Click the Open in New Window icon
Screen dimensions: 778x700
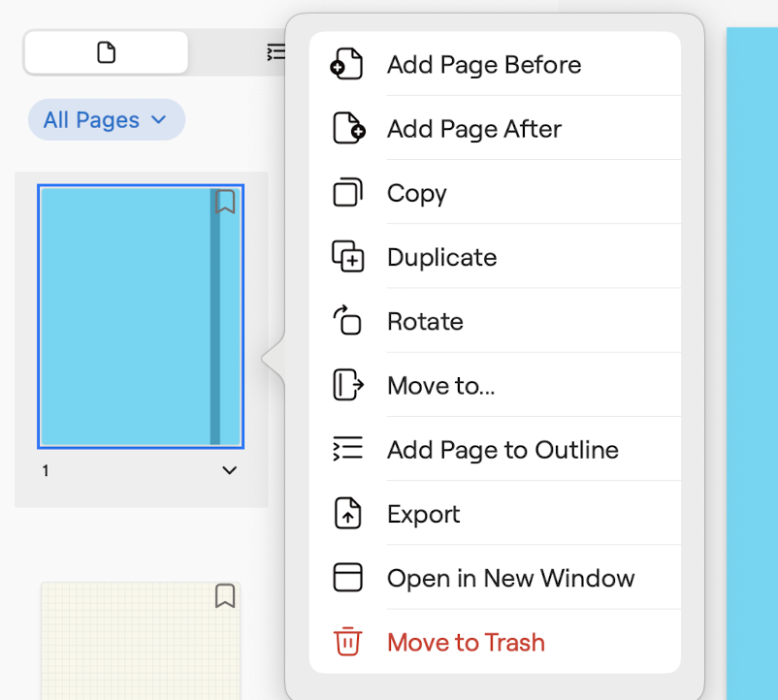347,578
